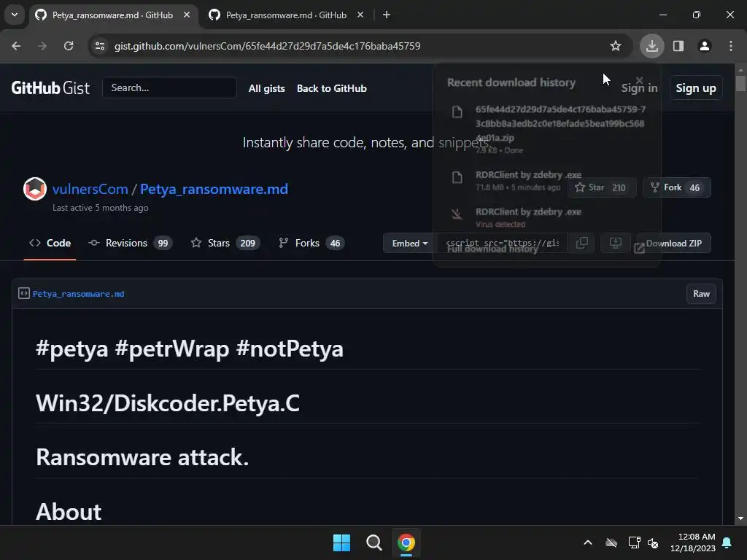Open a new browser tab
This screenshot has height=560, width=747.
(x=387, y=15)
